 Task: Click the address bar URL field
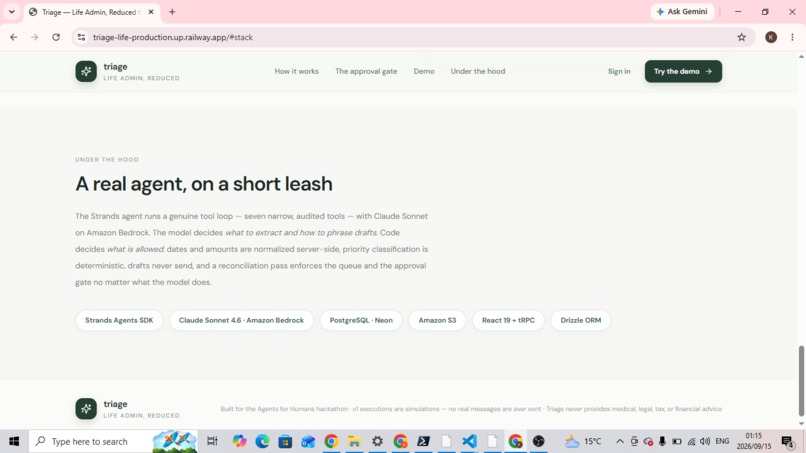[x=411, y=37]
